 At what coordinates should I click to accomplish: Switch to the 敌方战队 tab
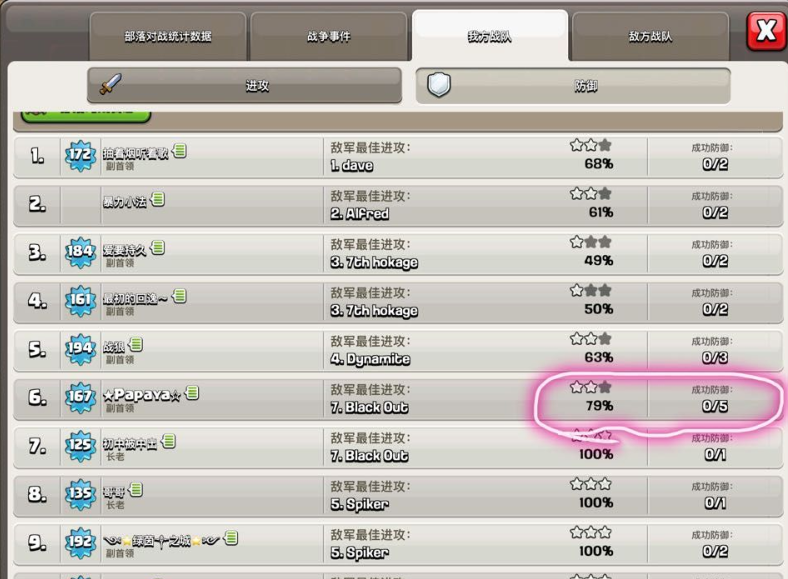pos(650,36)
